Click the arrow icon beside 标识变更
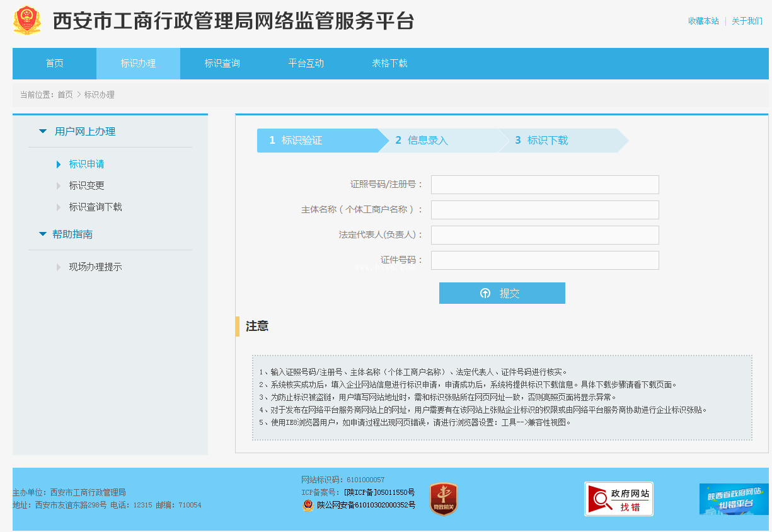This screenshot has height=532, width=772. pyautogui.click(x=59, y=186)
